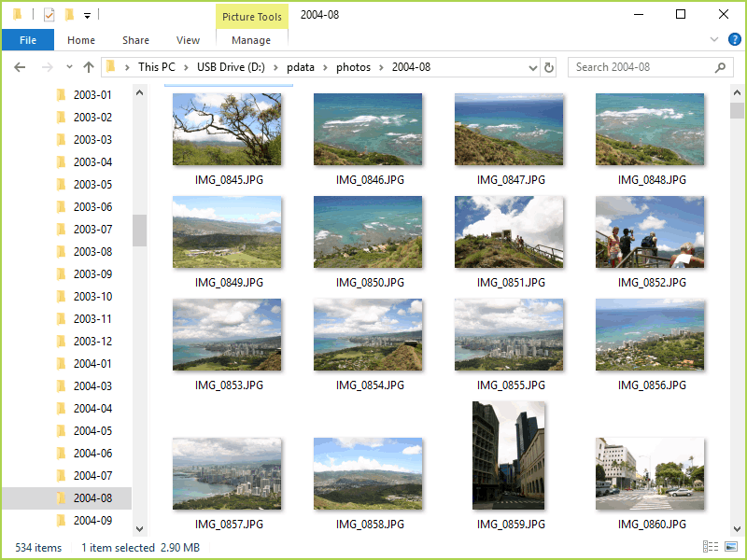Screen dimensions: 747x560
Task: Open the recent locations dropdown
Action: pyautogui.click(x=69, y=67)
